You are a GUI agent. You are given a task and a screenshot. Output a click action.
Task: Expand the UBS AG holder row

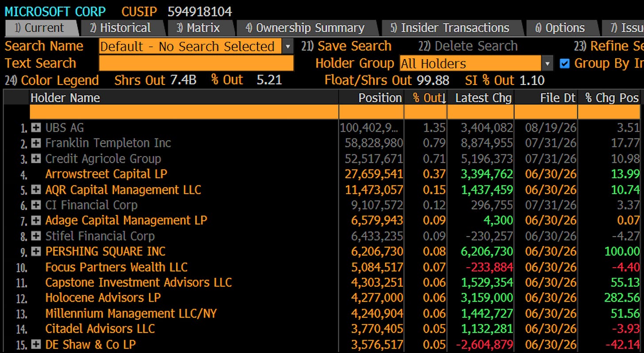pos(36,128)
